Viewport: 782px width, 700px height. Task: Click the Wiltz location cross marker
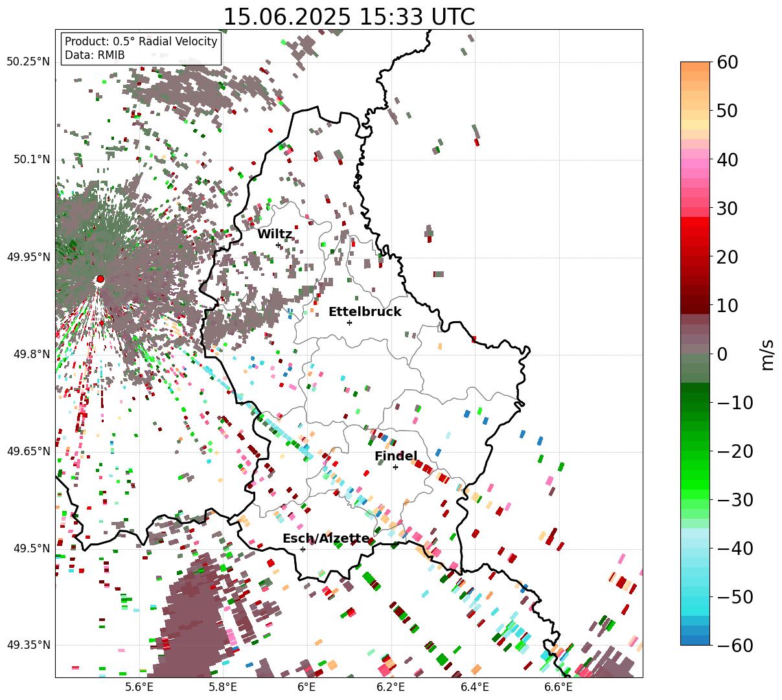(x=279, y=245)
